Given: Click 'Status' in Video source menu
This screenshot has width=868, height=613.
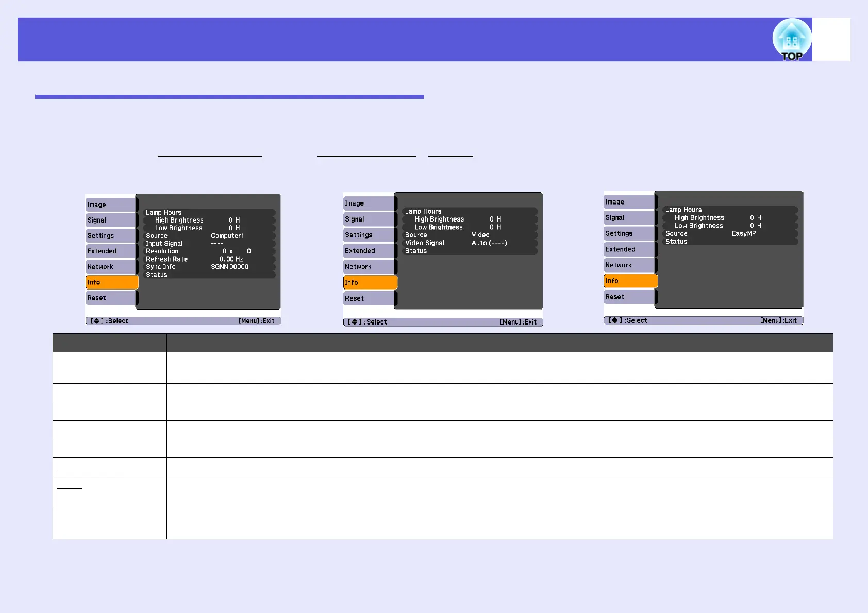Looking at the screenshot, I should 416,251.
